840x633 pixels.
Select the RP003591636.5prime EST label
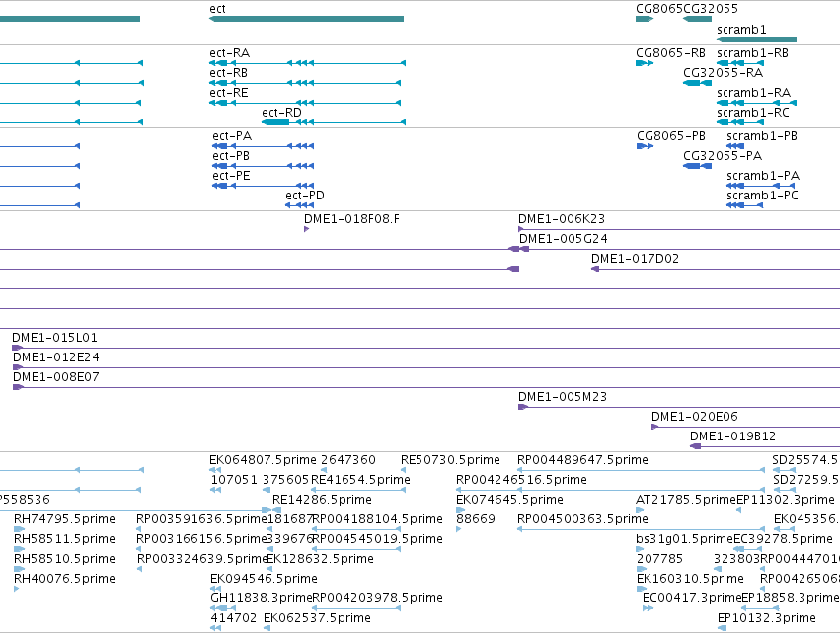tap(201, 519)
